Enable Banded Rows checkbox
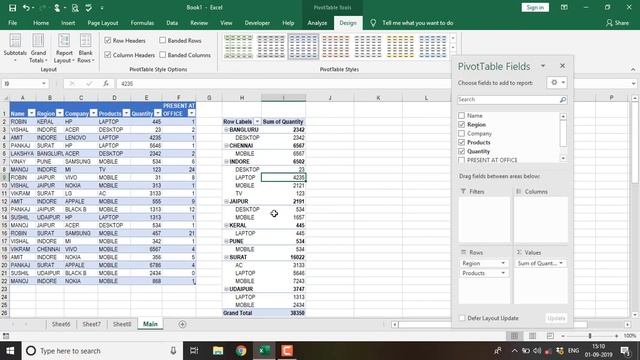Screen dimensions: 640x360 [x=162, y=40]
